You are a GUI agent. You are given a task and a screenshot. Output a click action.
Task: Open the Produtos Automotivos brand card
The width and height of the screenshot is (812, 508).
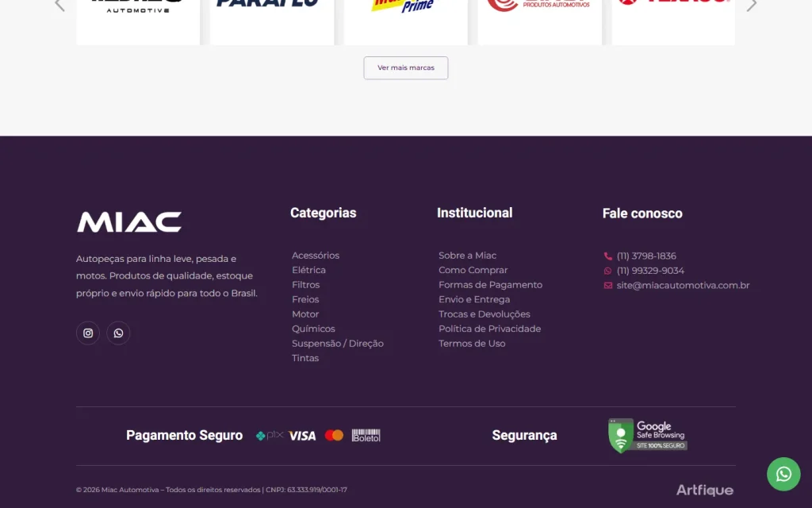point(539,22)
